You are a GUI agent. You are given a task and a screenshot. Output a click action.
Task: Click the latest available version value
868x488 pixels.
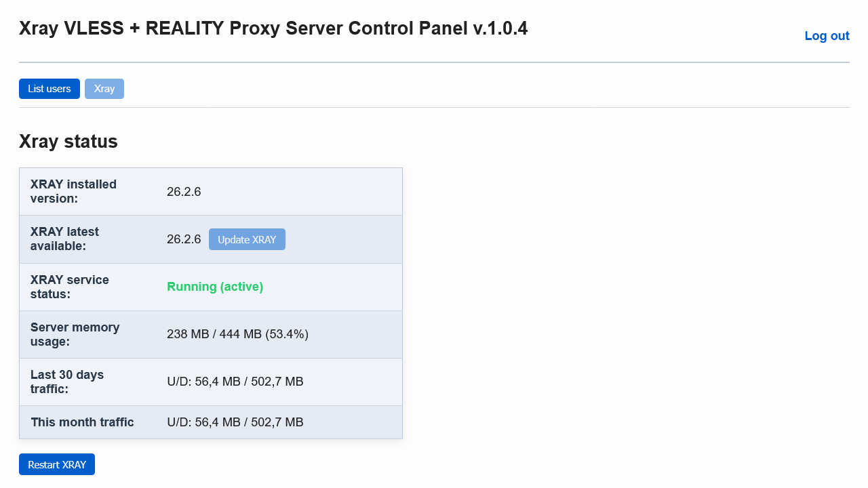point(184,239)
